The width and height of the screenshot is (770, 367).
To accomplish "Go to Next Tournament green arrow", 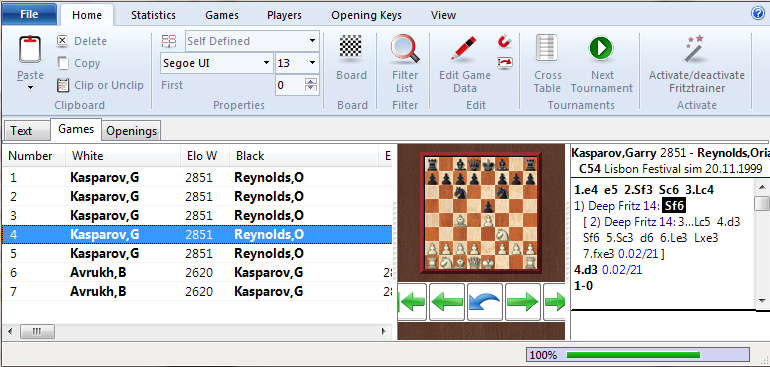I will click(602, 49).
